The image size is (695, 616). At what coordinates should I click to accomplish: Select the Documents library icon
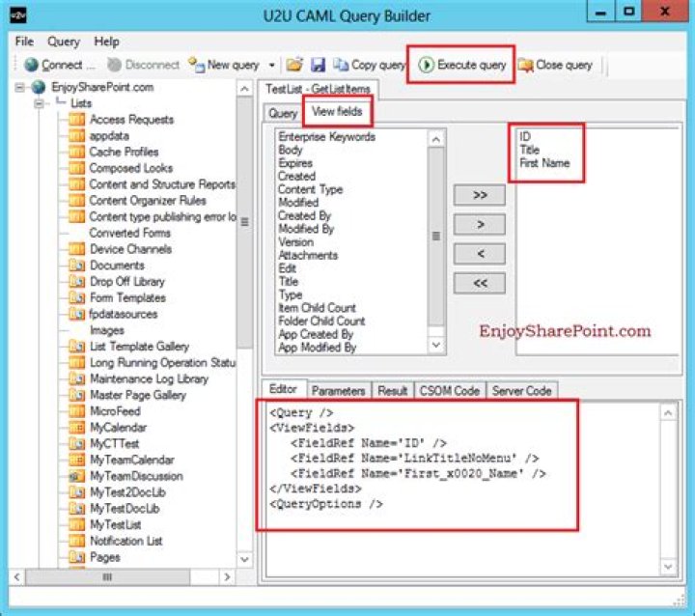pos(76,266)
